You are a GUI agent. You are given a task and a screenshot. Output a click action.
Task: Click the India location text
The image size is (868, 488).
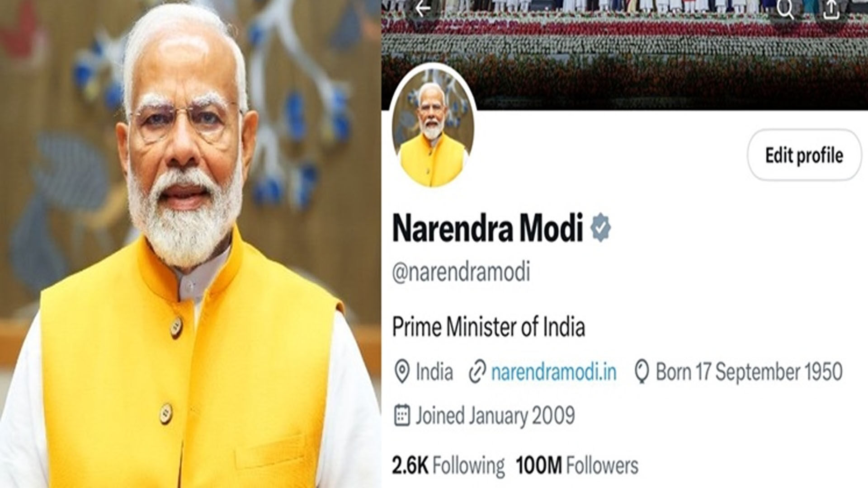[x=434, y=372]
